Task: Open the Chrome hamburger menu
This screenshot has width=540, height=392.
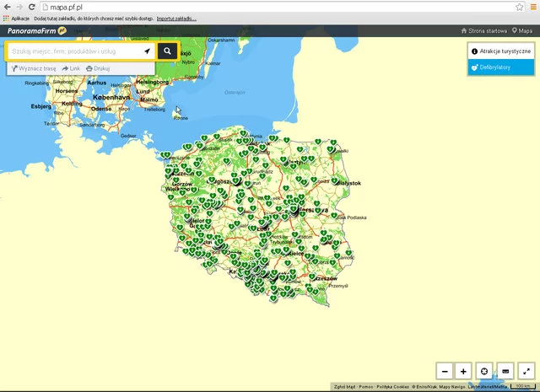Action: pyautogui.click(x=532, y=7)
